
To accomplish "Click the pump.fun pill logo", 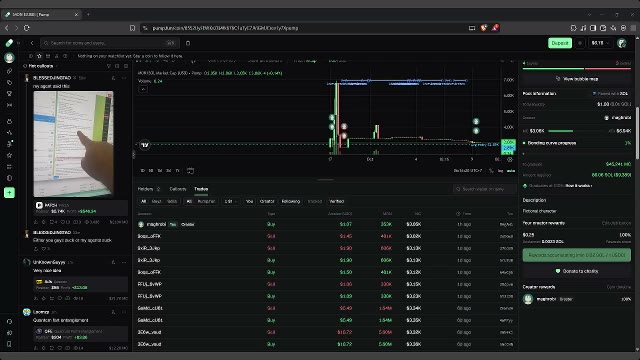I will (9, 43).
